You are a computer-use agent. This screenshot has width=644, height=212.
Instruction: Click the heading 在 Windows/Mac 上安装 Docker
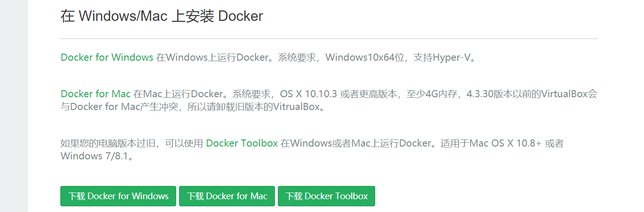[x=161, y=16]
